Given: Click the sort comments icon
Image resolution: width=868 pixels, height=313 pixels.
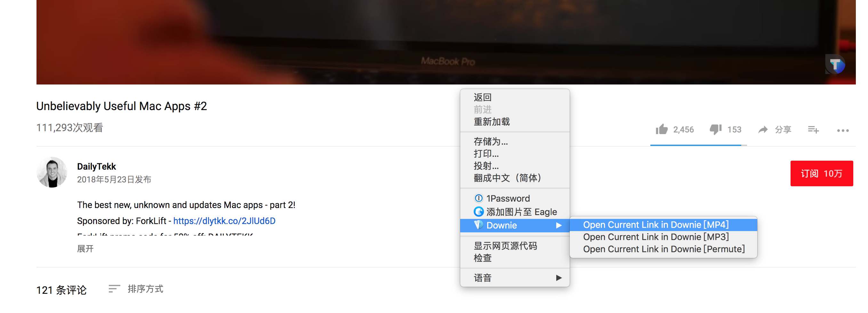Looking at the screenshot, I should pos(114,289).
